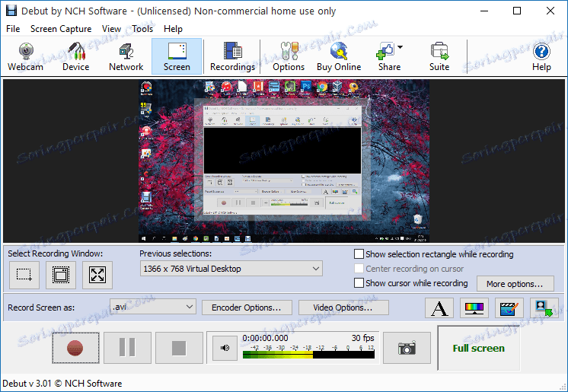Choose the select window recording tool
Image resolution: width=568 pixels, height=392 pixels.
61,275
